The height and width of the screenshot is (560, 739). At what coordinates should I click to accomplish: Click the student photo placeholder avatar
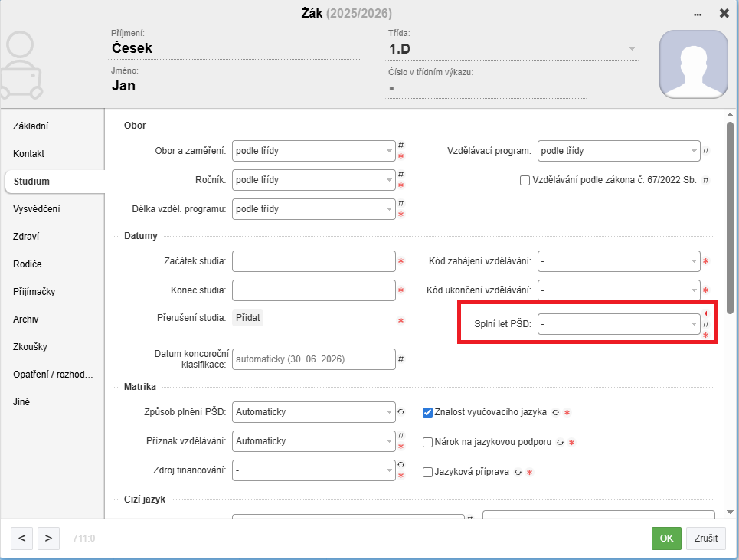(693, 65)
